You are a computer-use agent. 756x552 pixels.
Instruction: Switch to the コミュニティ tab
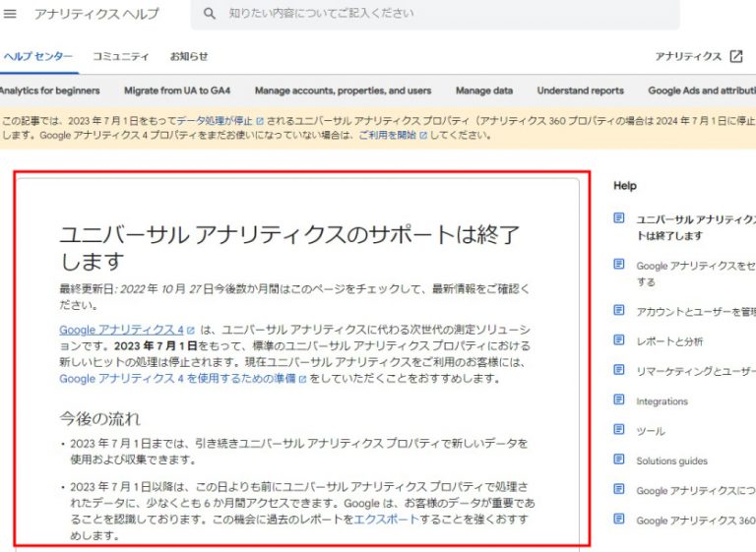click(120, 56)
